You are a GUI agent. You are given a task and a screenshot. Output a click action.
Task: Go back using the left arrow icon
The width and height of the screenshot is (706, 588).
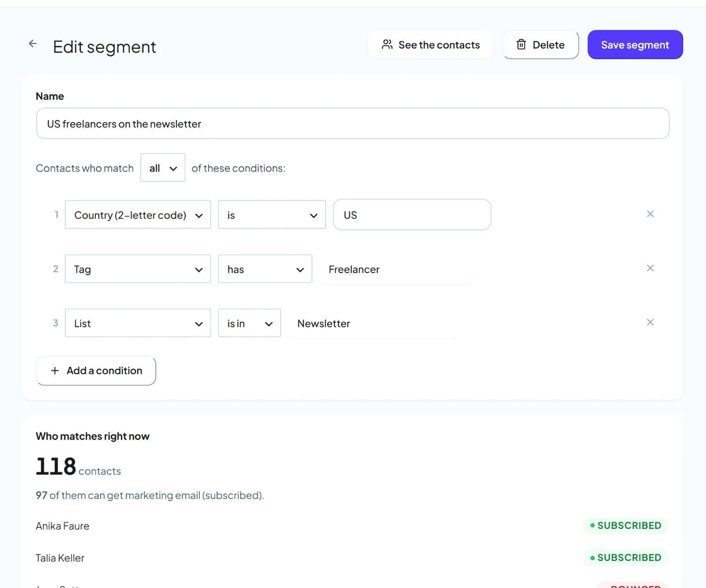pos(33,44)
